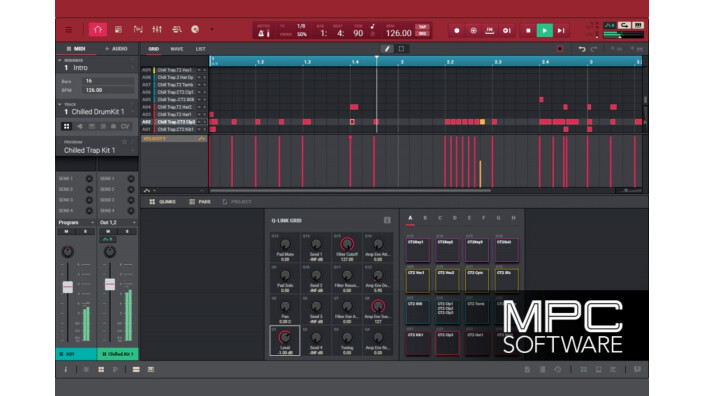Image resolution: width=704 pixels, height=396 pixels.
Task: Switch to the LIST view tab
Action: [x=200, y=49]
